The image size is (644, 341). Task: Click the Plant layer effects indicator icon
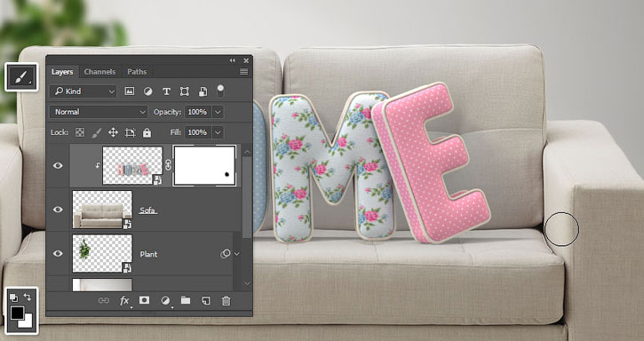point(225,254)
